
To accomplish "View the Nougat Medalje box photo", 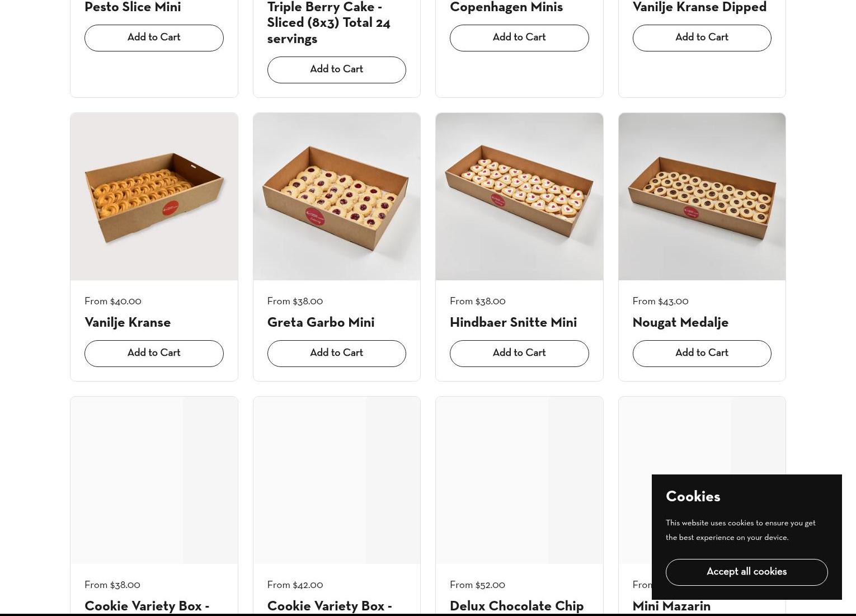I will 702,196.
